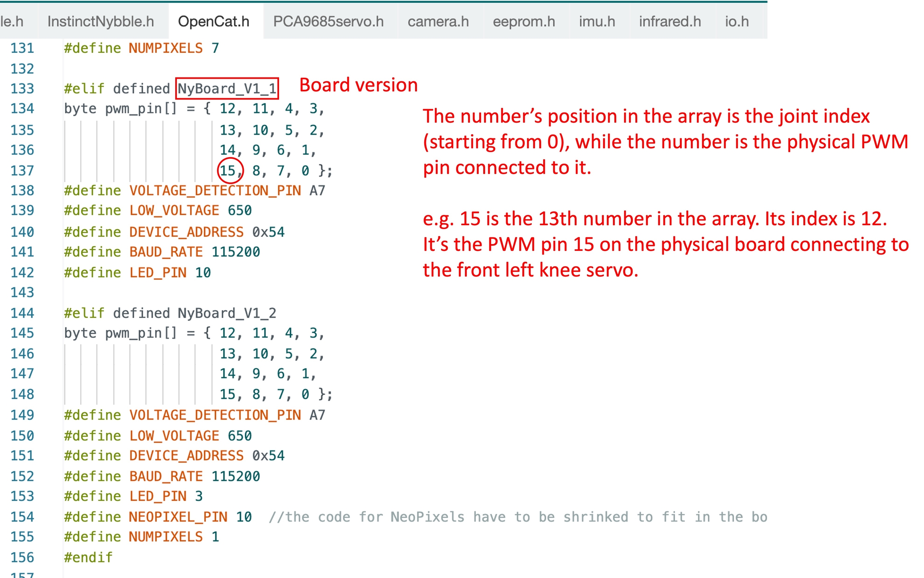Viewport: 924px width, 578px height.
Task: Switch to the camera.h tab
Action: (x=438, y=21)
